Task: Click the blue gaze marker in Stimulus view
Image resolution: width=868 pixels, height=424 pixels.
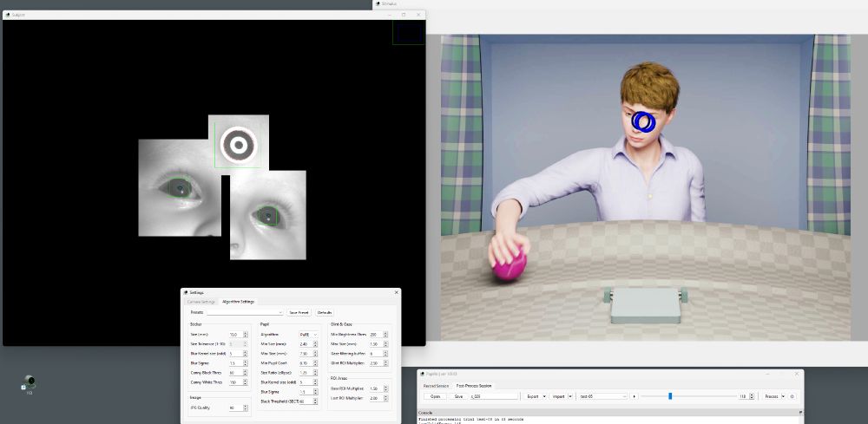Action: coord(644,121)
